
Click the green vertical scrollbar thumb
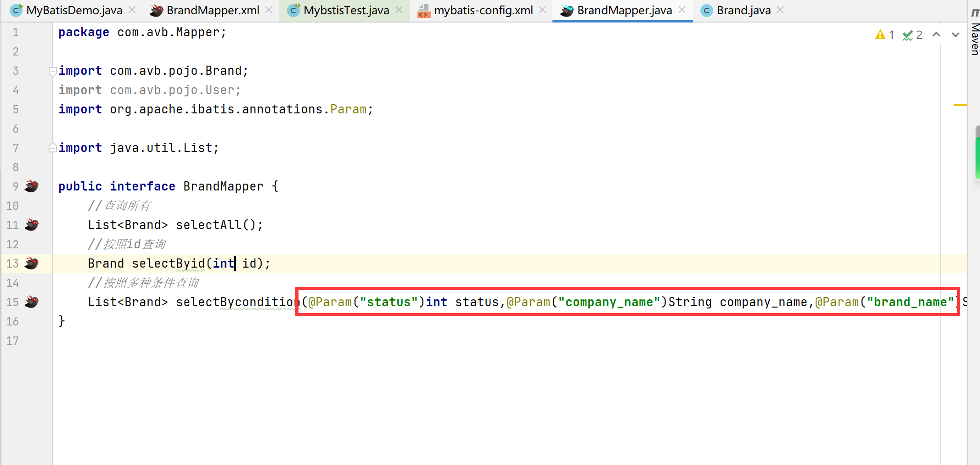[977, 152]
